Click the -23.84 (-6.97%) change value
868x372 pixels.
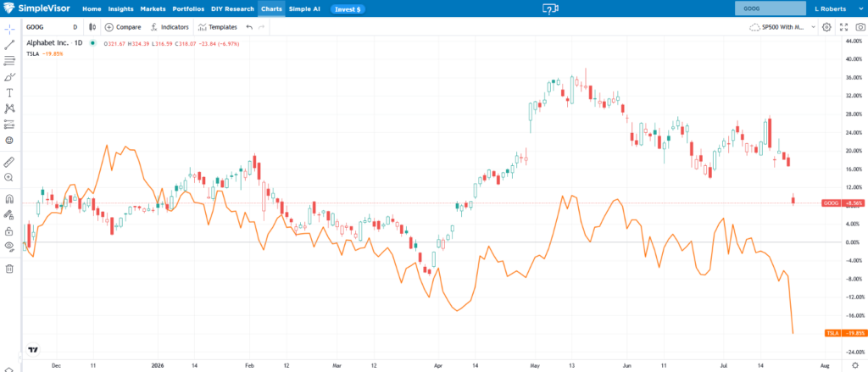[218, 43]
